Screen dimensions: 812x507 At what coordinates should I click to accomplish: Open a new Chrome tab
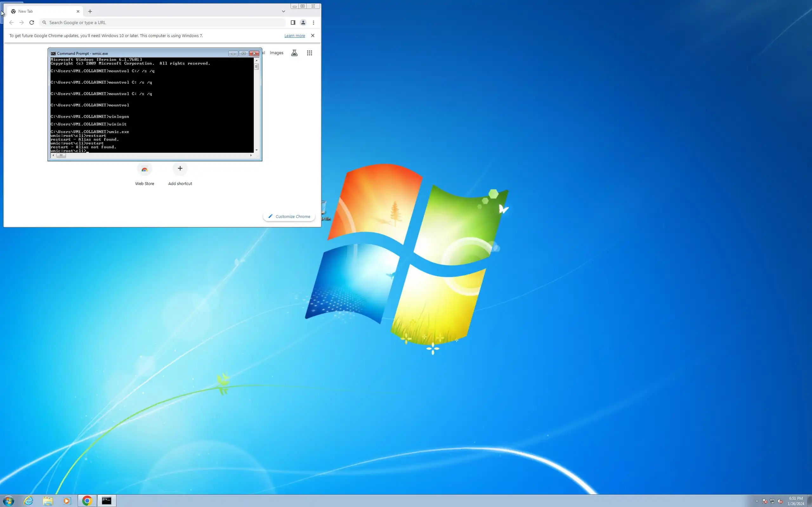point(90,11)
